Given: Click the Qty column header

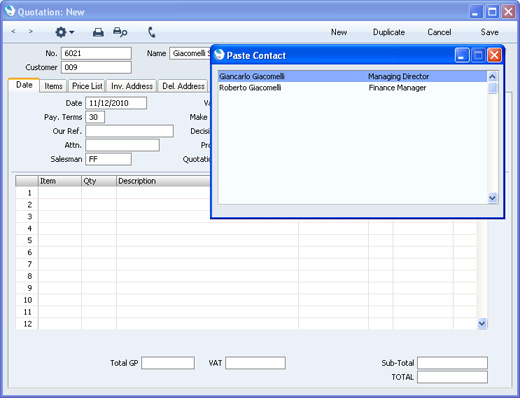Looking at the screenshot, I should pyautogui.click(x=99, y=181).
